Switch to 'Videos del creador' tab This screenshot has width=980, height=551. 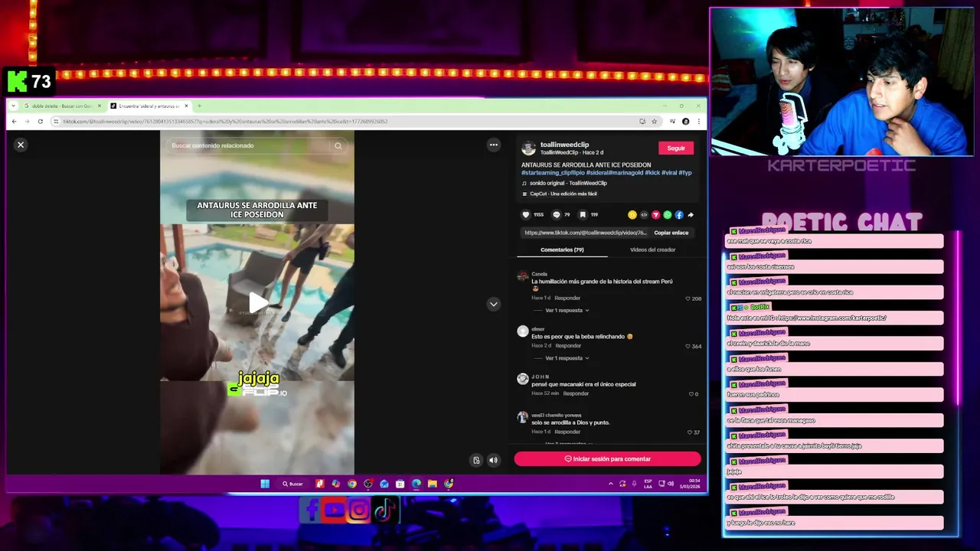coord(652,249)
